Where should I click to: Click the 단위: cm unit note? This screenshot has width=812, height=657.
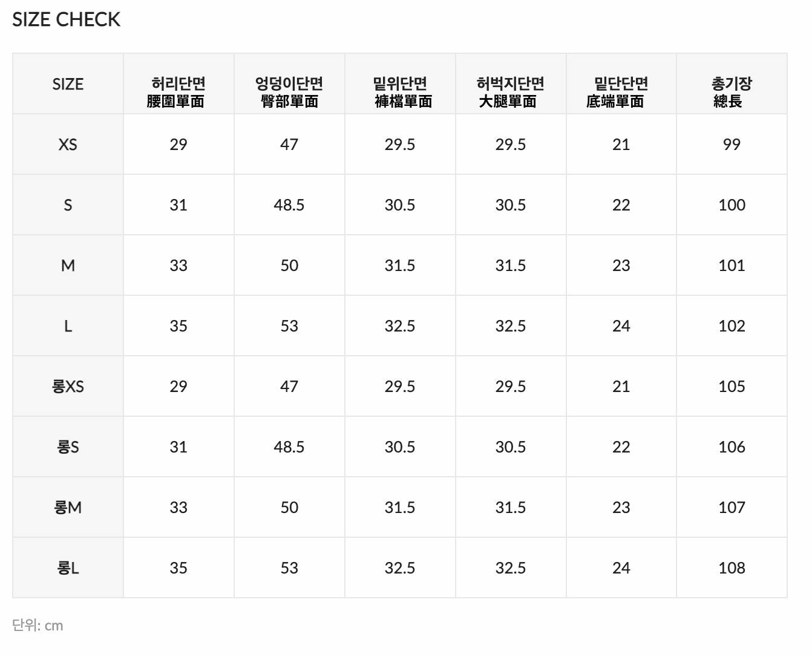tap(38, 626)
